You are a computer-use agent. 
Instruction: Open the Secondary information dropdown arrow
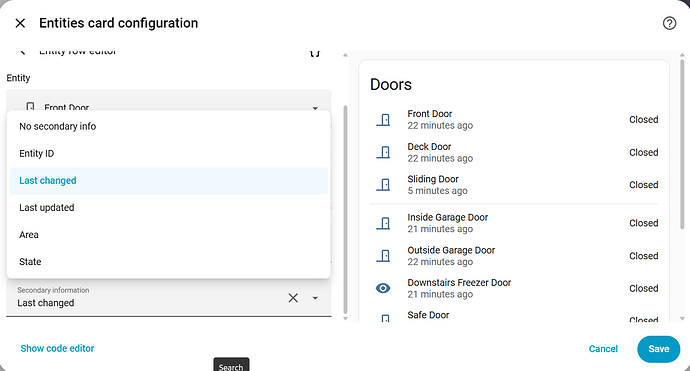point(315,298)
